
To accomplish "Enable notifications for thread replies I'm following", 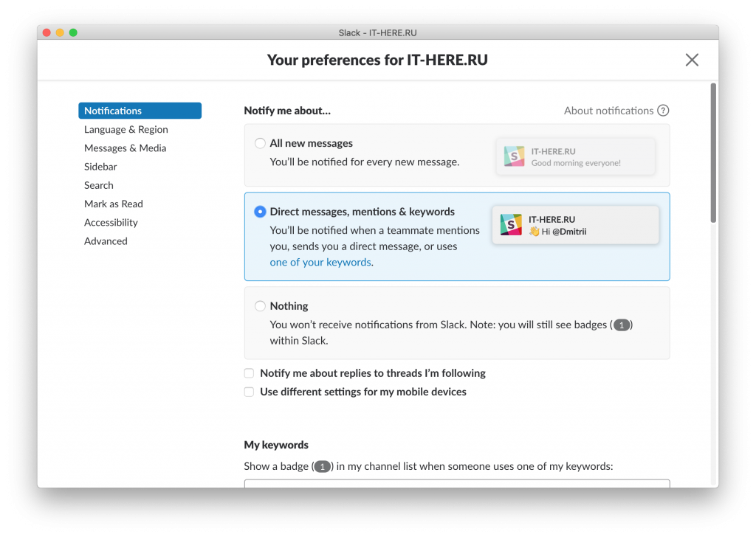I will tap(249, 373).
